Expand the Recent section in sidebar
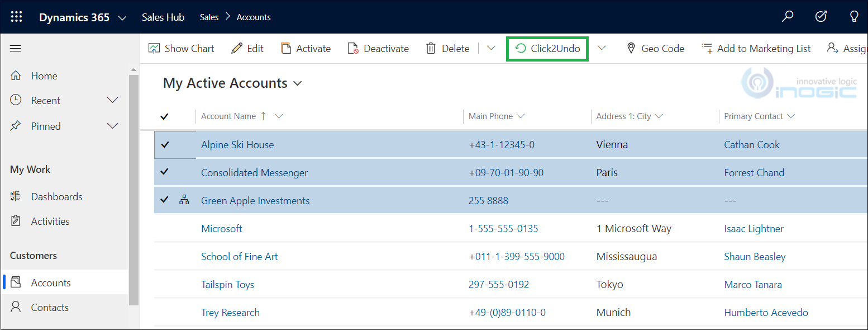Screen dimensions: 868x330 tap(113, 101)
